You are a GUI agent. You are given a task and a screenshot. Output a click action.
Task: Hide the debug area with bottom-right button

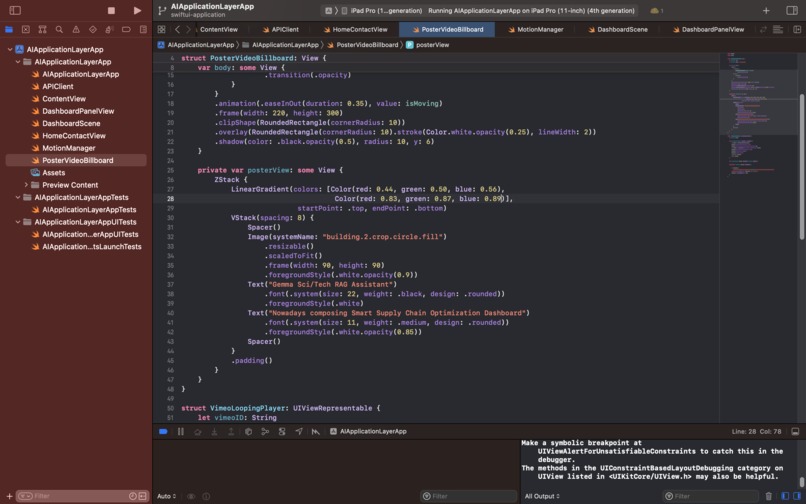point(795,431)
